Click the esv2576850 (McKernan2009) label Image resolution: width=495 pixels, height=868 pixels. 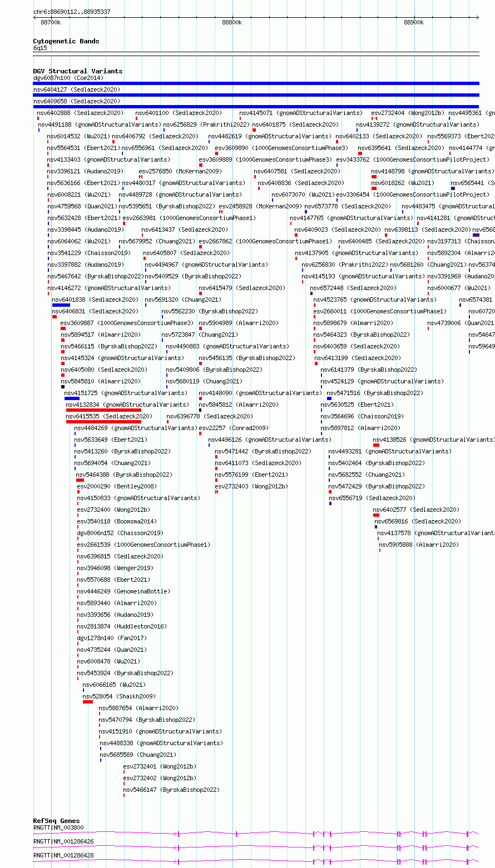click(180, 171)
